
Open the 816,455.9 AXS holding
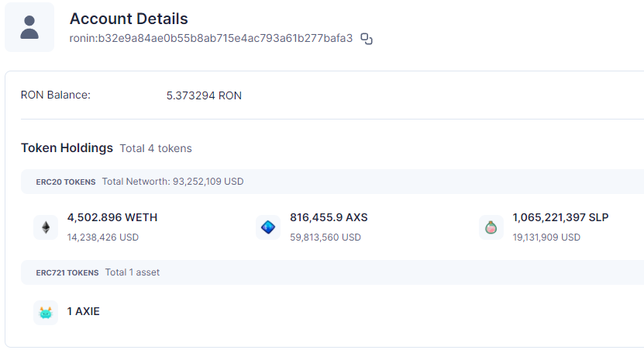(329, 217)
